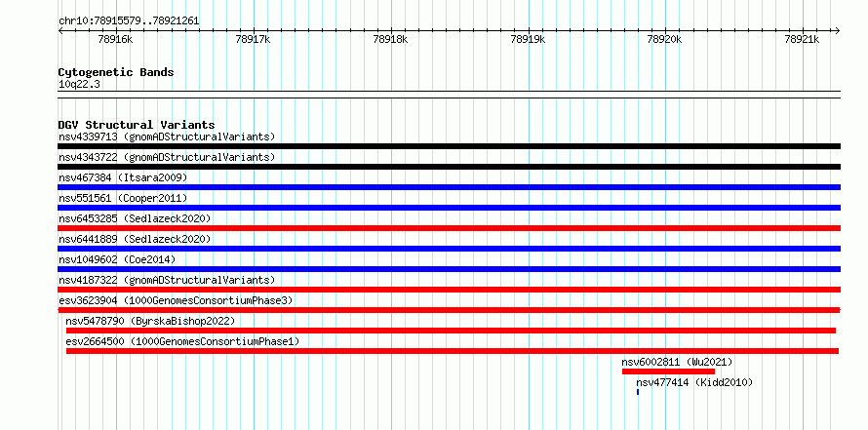This screenshot has width=868, height=430.
Task: Select the red bar under nsv6453285
Action: pyautogui.click(x=449, y=228)
